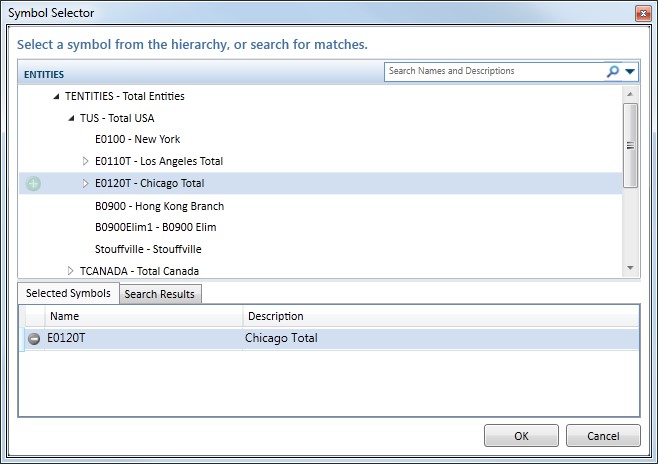Expand the TCANADA - Total Canada node

pyautogui.click(x=70, y=270)
